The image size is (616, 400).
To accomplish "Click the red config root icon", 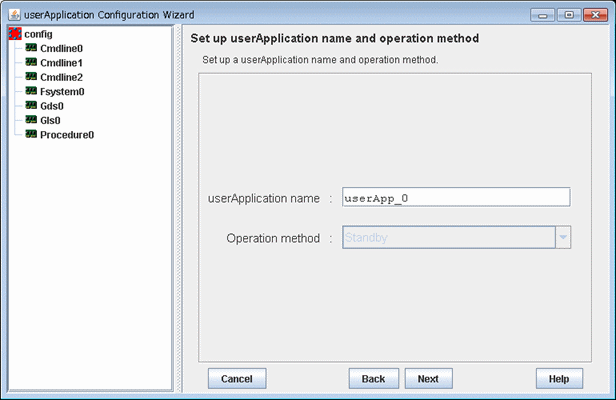I will (x=15, y=34).
